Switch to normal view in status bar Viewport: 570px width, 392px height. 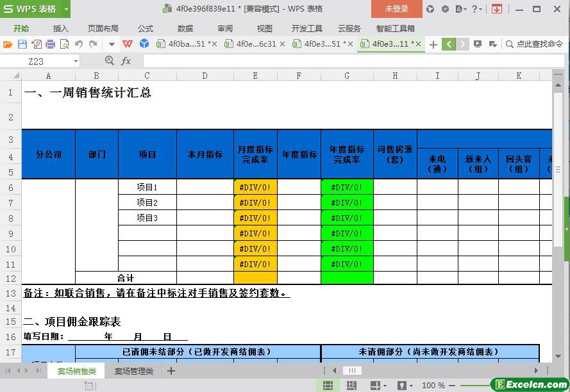point(328,386)
